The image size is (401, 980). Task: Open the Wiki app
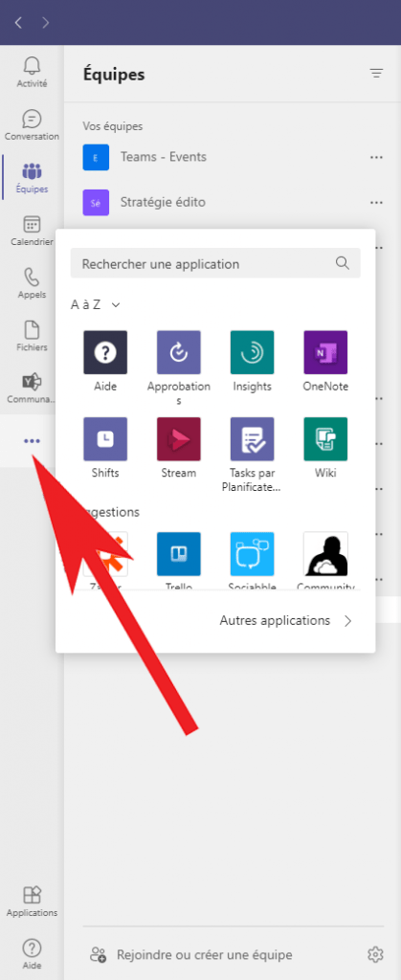pos(325,439)
